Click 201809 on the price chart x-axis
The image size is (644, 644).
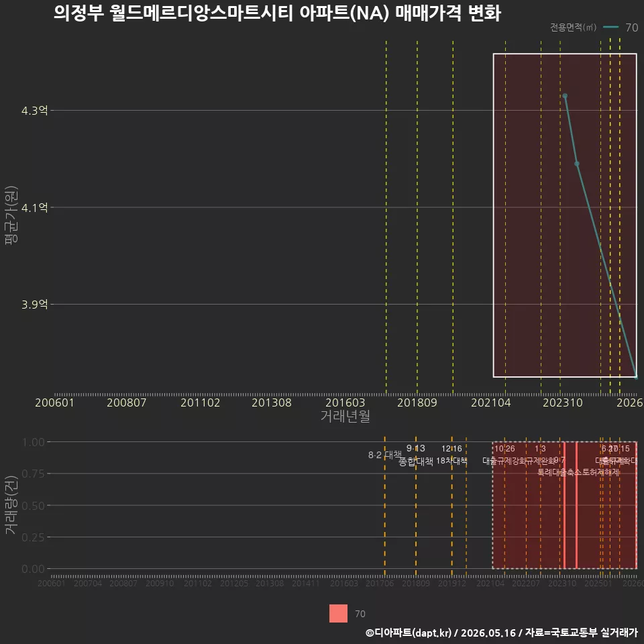click(417, 402)
